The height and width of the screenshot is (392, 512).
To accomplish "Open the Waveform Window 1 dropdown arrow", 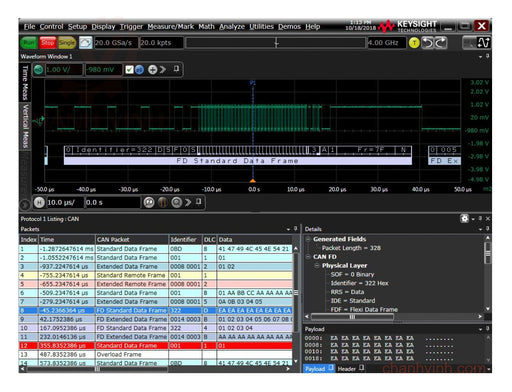I will click(480, 57).
